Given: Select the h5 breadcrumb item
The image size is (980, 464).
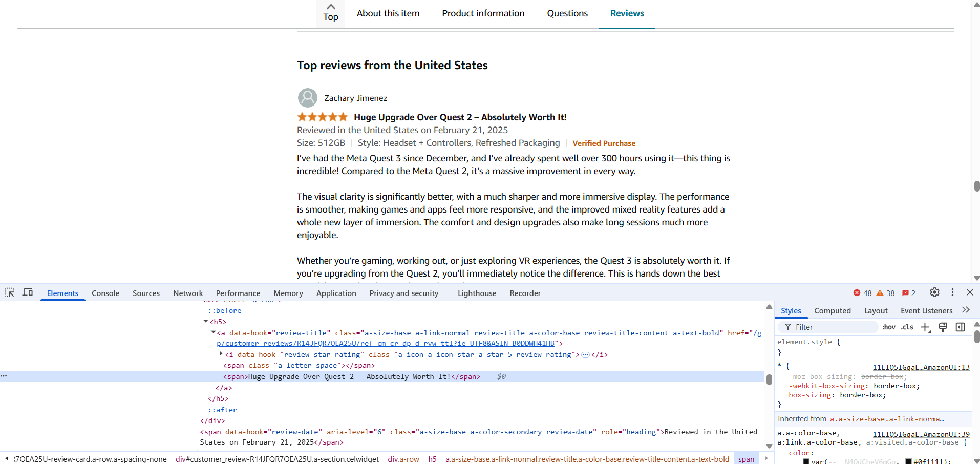Looking at the screenshot, I should (x=433, y=459).
